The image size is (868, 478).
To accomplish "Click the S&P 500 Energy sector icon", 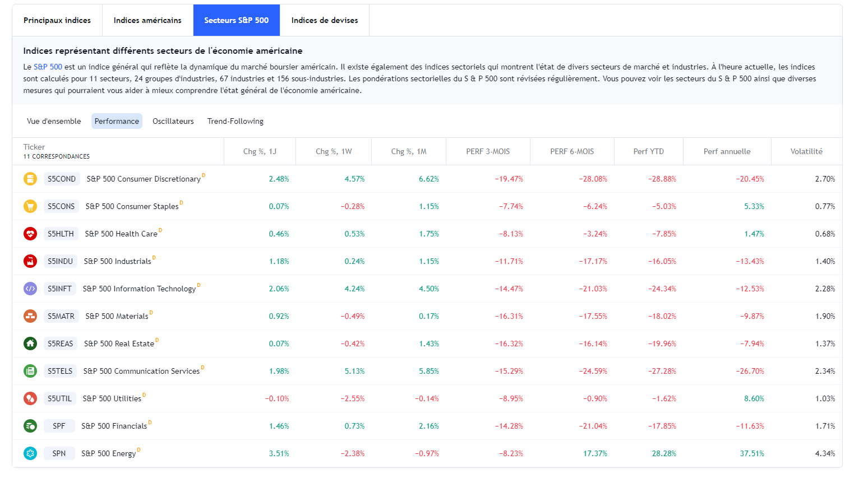I will pos(30,453).
